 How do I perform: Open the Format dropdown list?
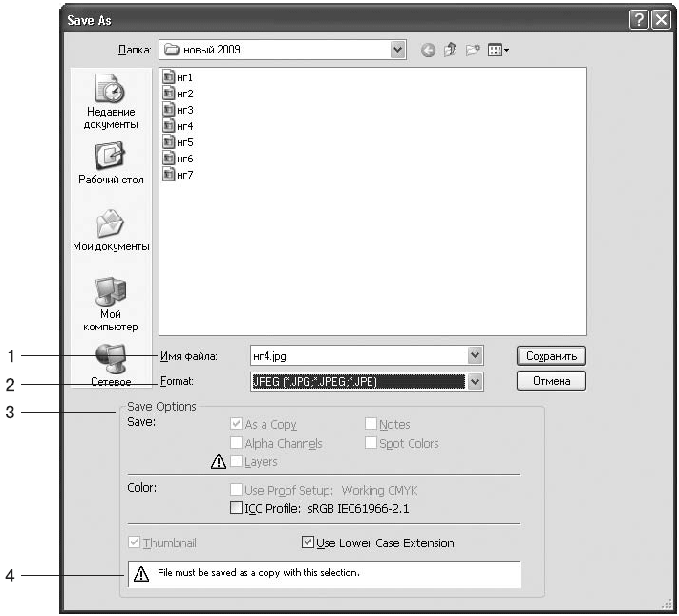coord(476,381)
